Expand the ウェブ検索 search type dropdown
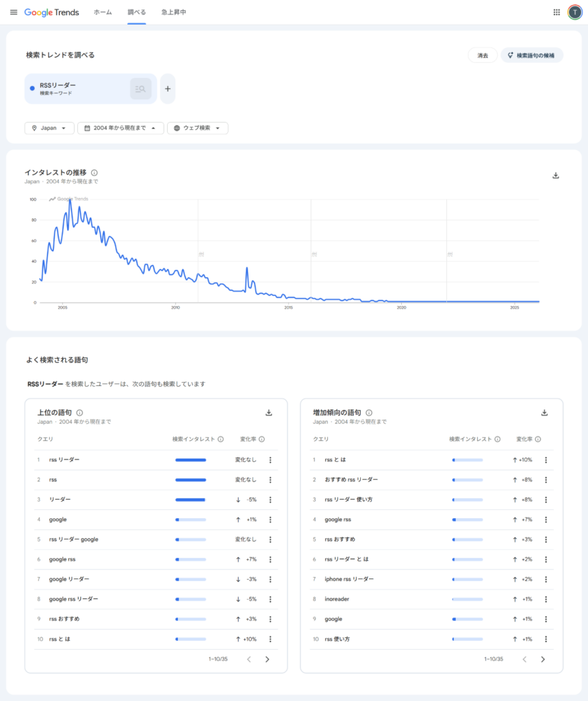 (197, 128)
